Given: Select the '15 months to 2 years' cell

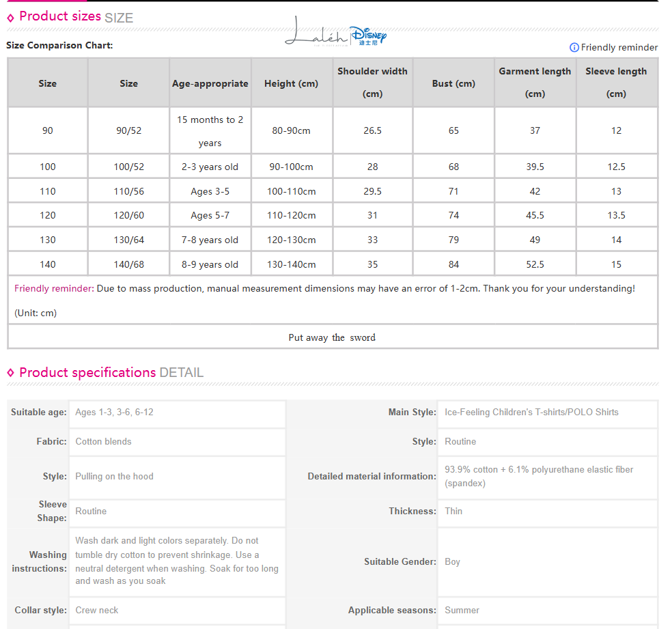Looking at the screenshot, I should 210,130.
